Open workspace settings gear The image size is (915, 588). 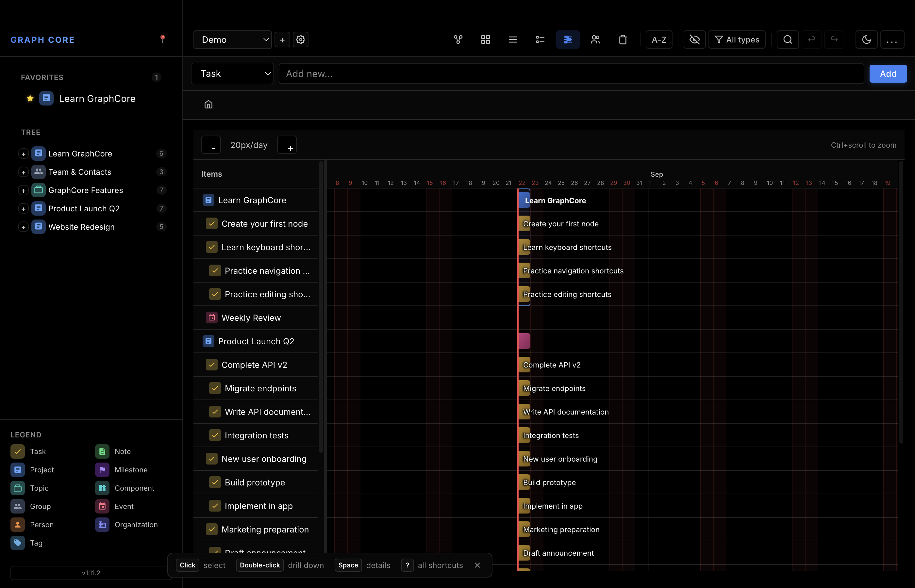coord(301,39)
